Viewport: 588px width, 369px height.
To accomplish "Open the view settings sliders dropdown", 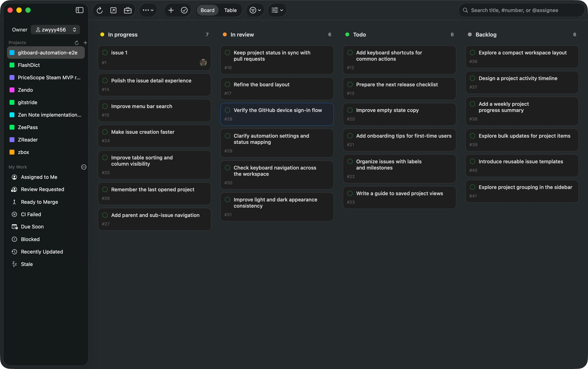I will [277, 10].
